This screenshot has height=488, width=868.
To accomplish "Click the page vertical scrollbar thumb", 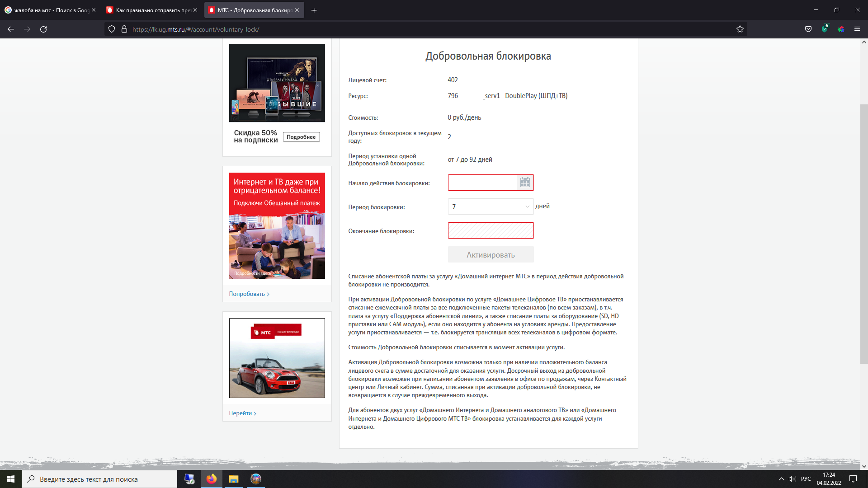I will (864, 234).
